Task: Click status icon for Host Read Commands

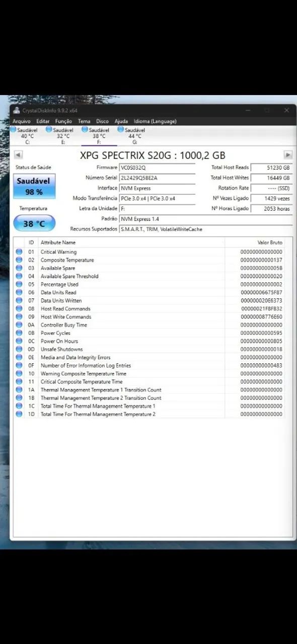Action: [x=19, y=308]
